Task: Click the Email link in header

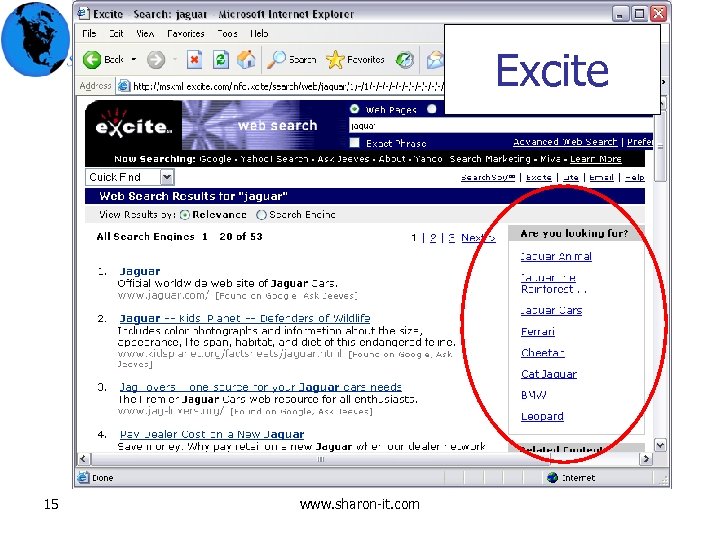Action: click(x=602, y=177)
